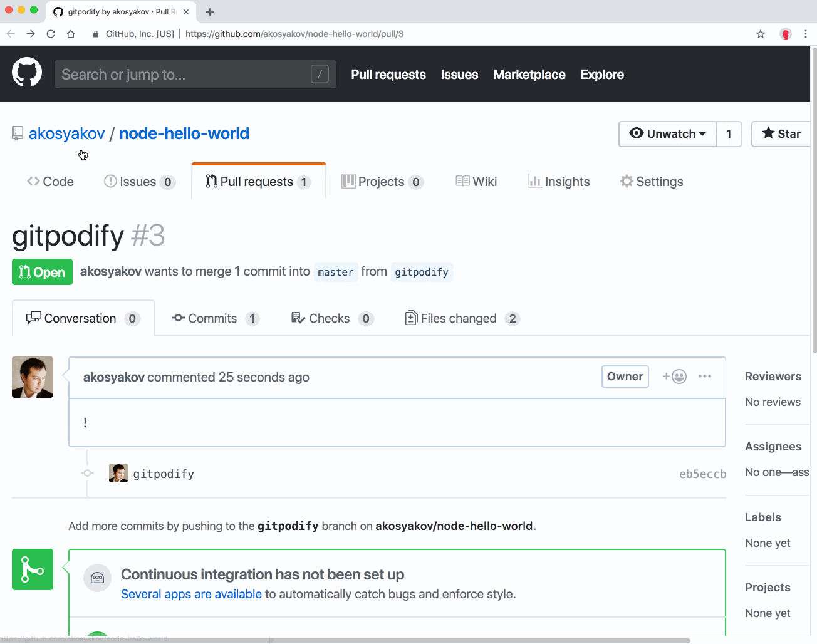Select Pull requests in the top navigation
The height and width of the screenshot is (644, 817).
(x=388, y=74)
